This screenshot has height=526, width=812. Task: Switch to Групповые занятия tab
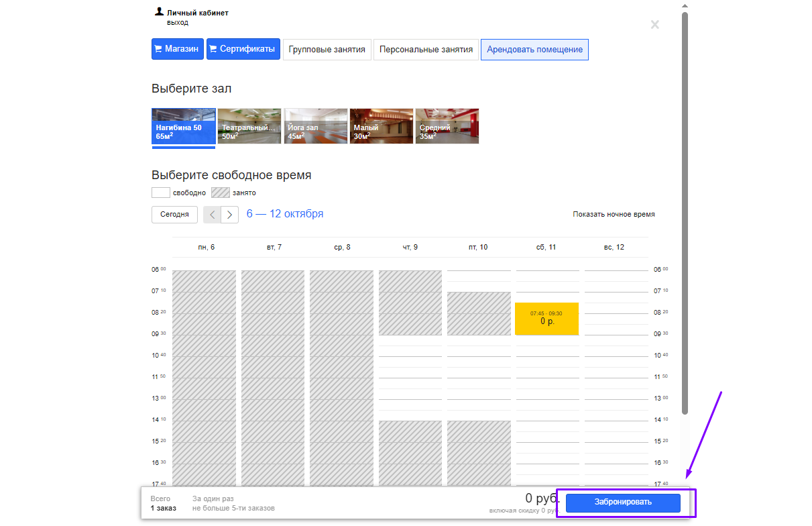(327, 49)
